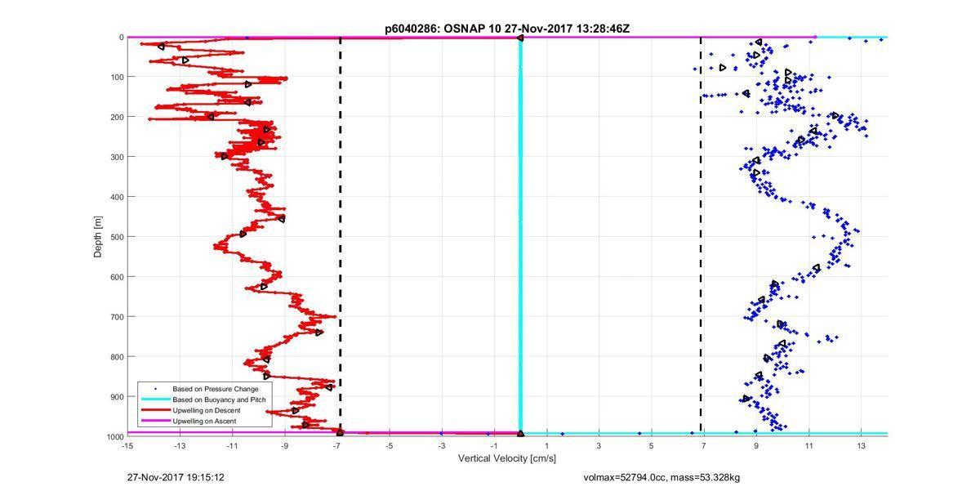Image resolution: width=980 pixels, height=491 pixels.
Task: Click the '-11' x-axis tick label
Action: [232, 446]
